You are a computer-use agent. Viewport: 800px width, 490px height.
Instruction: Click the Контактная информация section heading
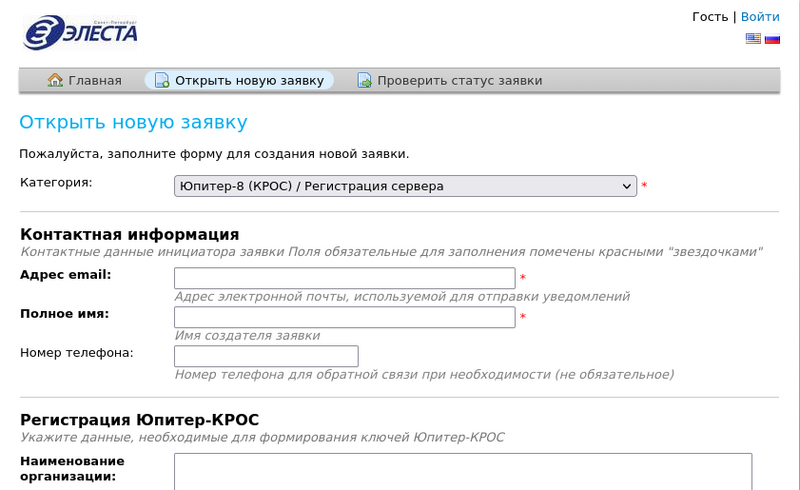click(x=130, y=234)
